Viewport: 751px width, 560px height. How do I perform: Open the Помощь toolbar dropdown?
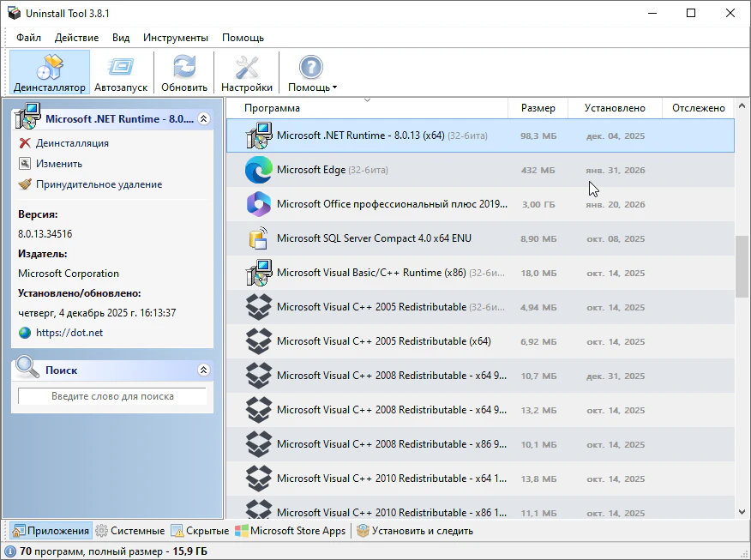click(311, 73)
